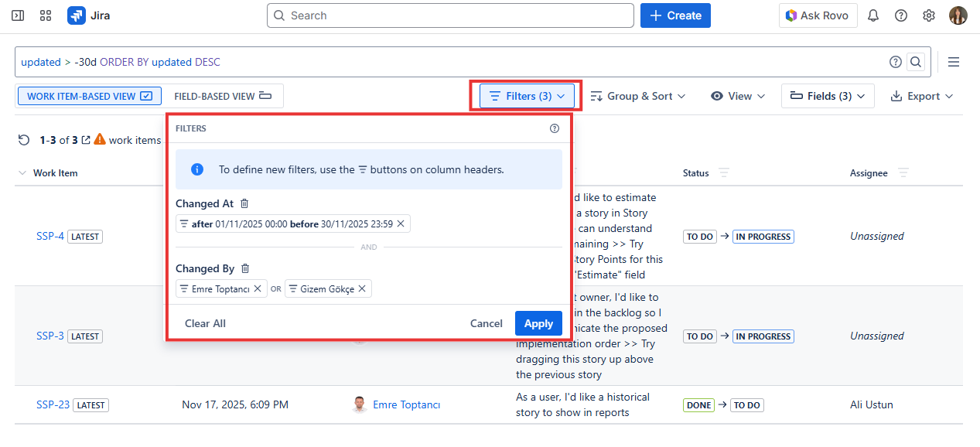Screen dimensions: 980x447
Task: Open the notifications bell
Action: 873,15
